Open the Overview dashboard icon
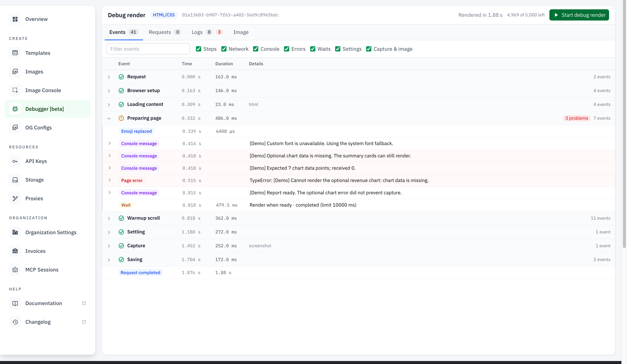The width and height of the screenshot is (627, 364). 15,19
